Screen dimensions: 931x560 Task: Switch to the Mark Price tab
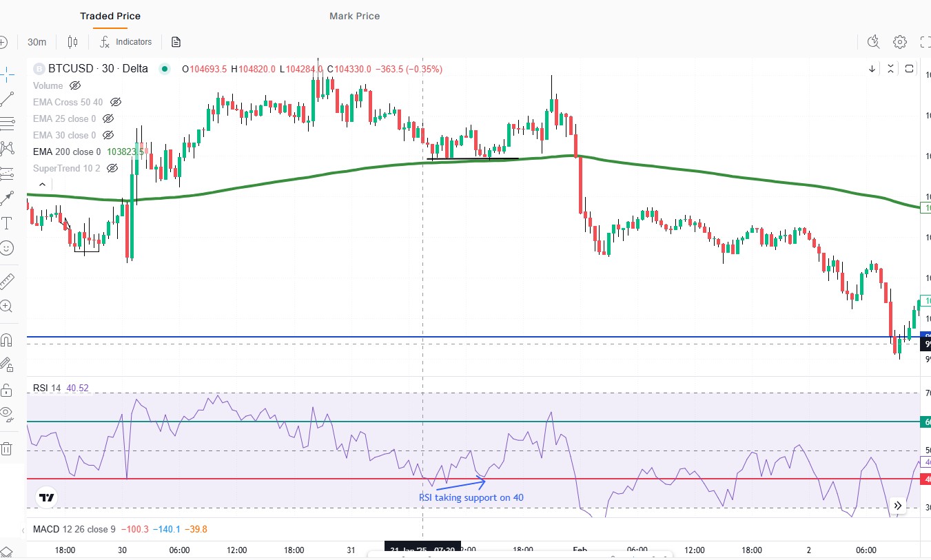[x=354, y=15]
